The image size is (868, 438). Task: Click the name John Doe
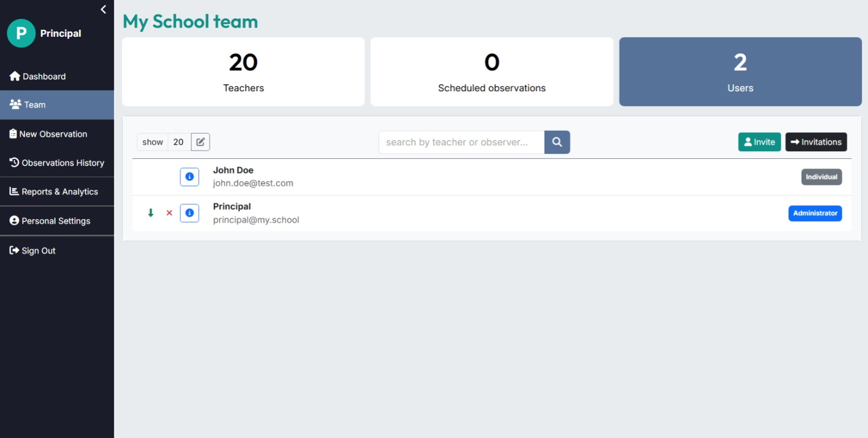click(233, 170)
